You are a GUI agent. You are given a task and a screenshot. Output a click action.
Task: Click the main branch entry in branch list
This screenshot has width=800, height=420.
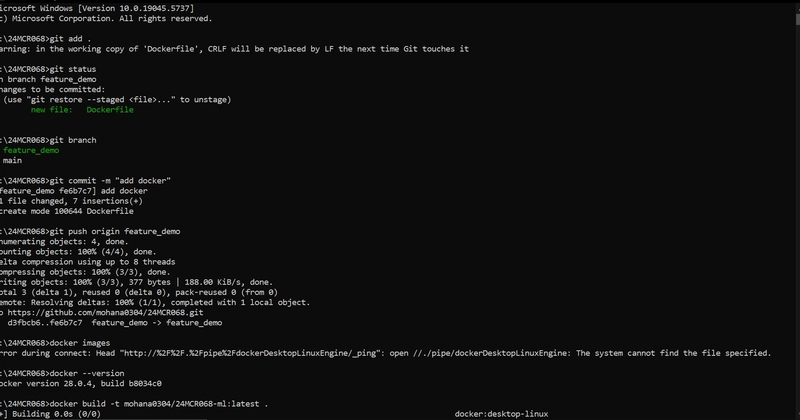click(x=12, y=160)
